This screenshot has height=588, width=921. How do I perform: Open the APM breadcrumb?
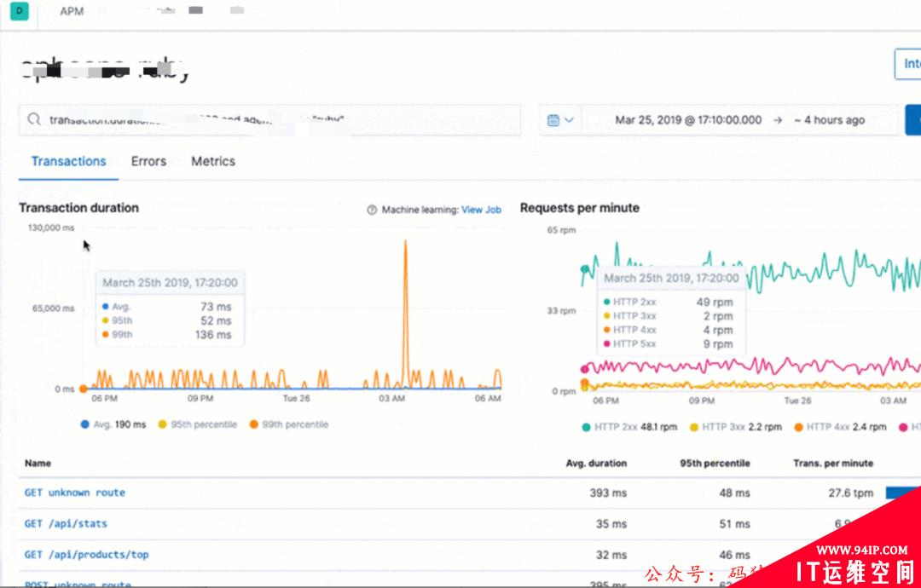[72, 11]
